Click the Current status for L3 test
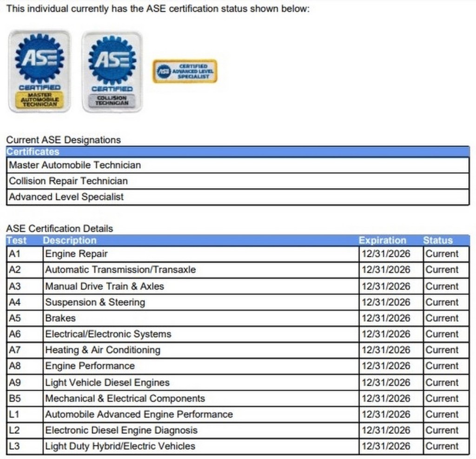This screenshot has height=459, width=476. tap(442, 446)
